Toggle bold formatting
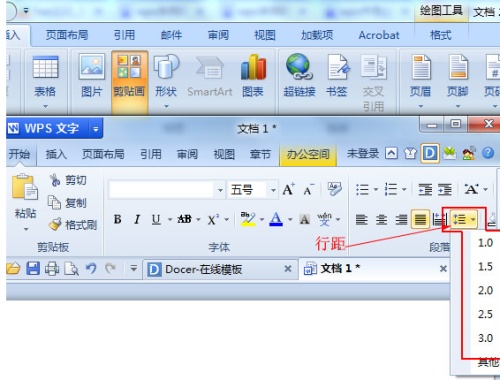Viewport: 500px width, 380px height. (x=117, y=219)
